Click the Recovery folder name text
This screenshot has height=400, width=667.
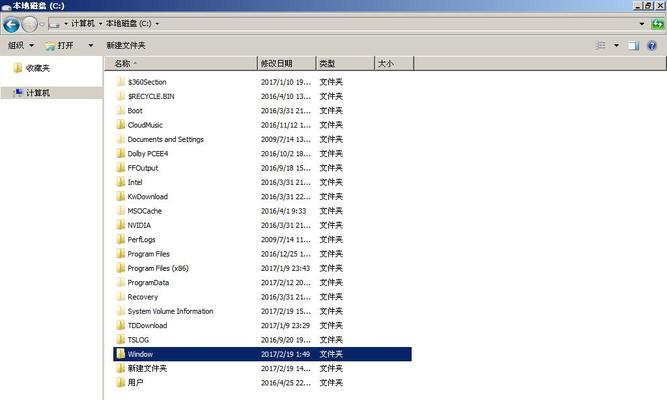pos(143,297)
